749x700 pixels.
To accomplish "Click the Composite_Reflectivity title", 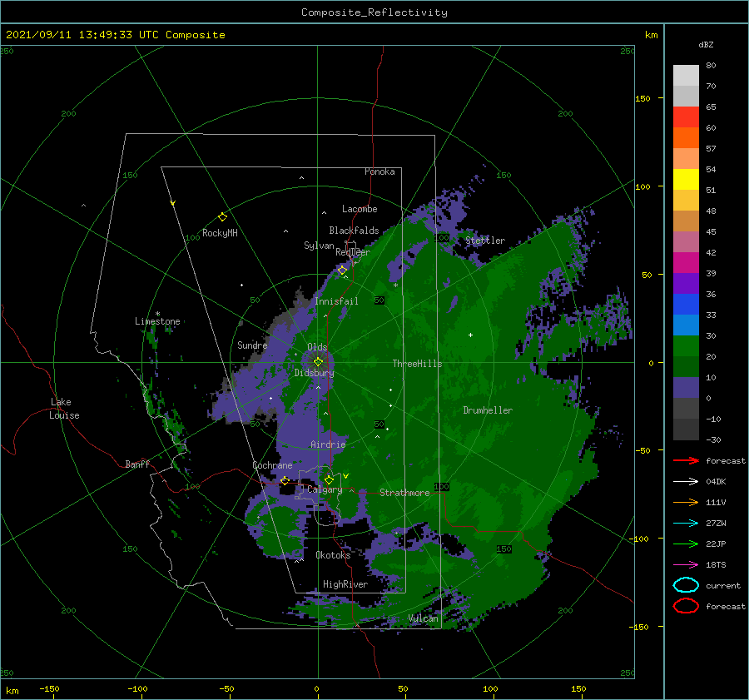I will pyautogui.click(x=374, y=12).
